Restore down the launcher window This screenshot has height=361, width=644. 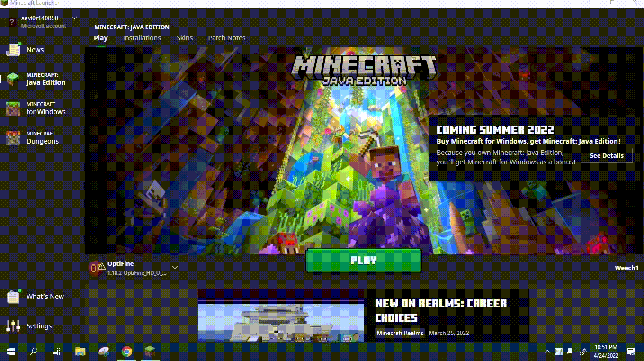(x=612, y=3)
